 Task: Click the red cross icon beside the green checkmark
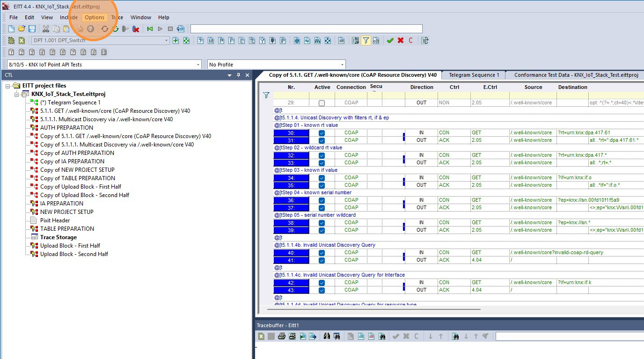pyautogui.click(x=401, y=41)
